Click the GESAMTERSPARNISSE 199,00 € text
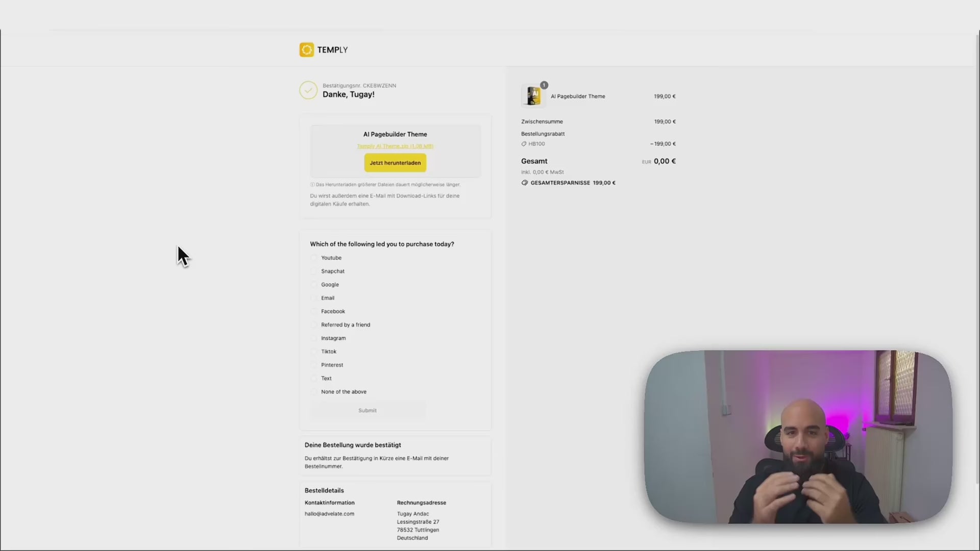Image resolution: width=980 pixels, height=551 pixels. point(573,183)
